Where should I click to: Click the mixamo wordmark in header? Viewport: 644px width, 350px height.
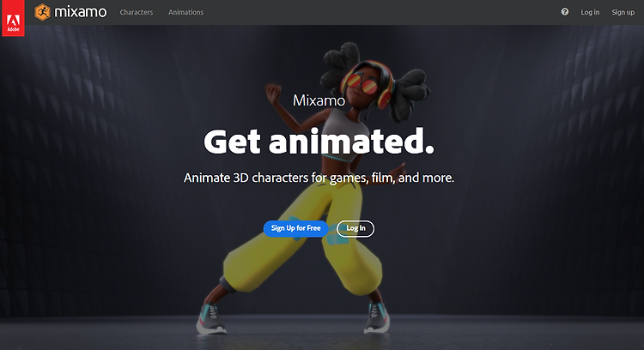[x=81, y=12]
